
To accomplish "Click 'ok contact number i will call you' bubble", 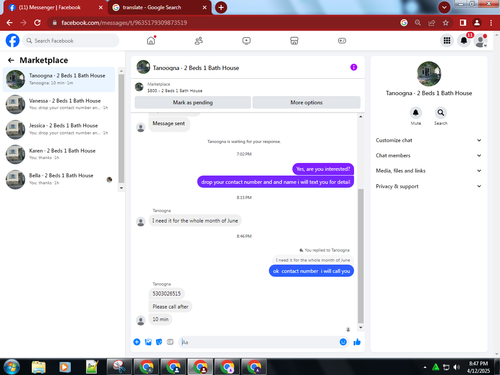I will coord(311,271).
